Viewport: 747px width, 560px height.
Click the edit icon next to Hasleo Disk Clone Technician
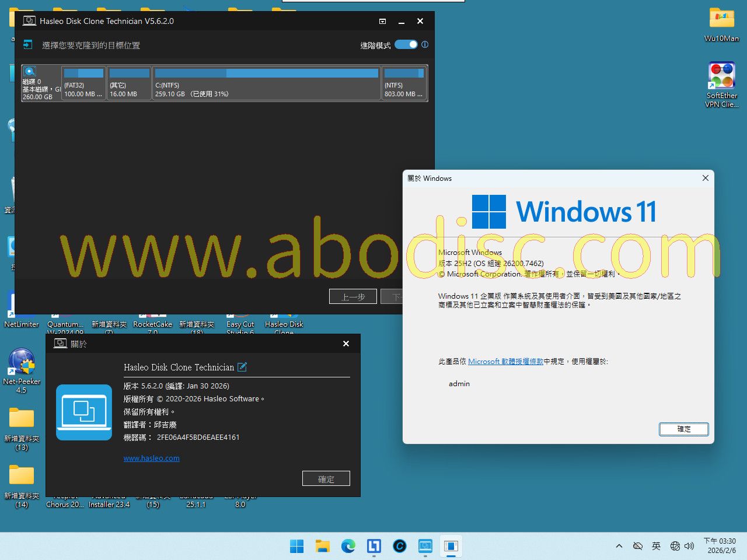pos(242,367)
